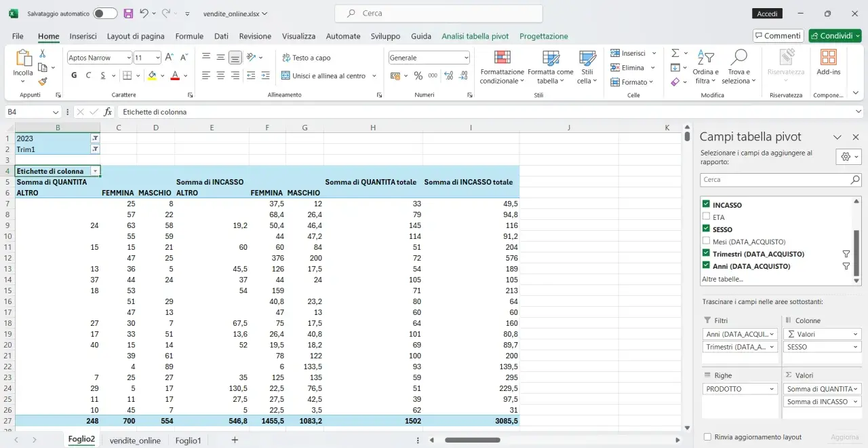The height and width of the screenshot is (448, 868).
Task: Open the font name Aptos Narrow dropdown
Action: (128, 58)
